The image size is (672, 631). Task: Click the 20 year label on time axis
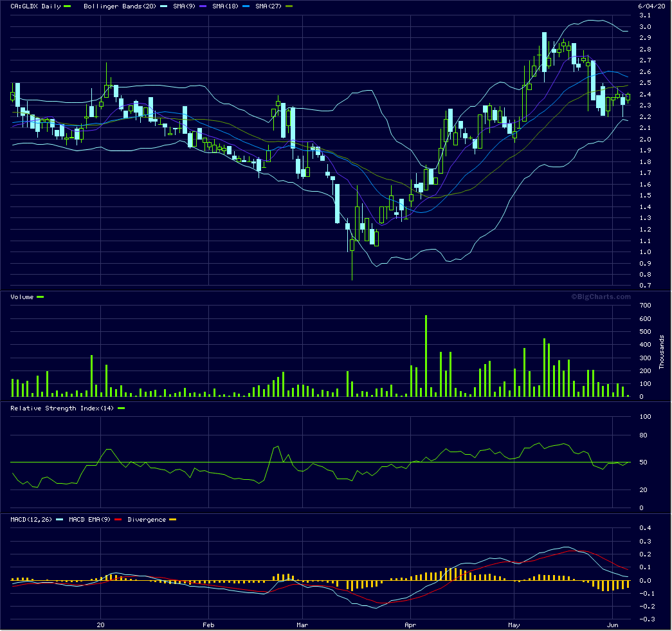pyautogui.click(x=101, y=625)
